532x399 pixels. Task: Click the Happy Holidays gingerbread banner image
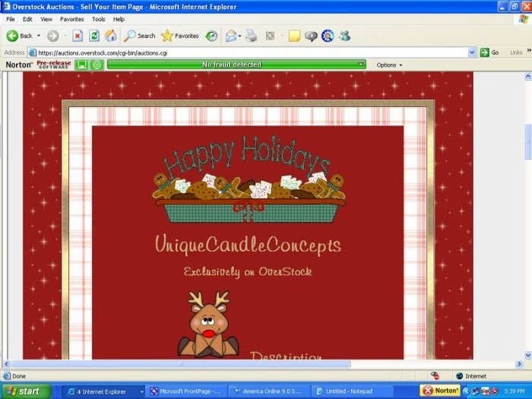[x=249, y=179]
